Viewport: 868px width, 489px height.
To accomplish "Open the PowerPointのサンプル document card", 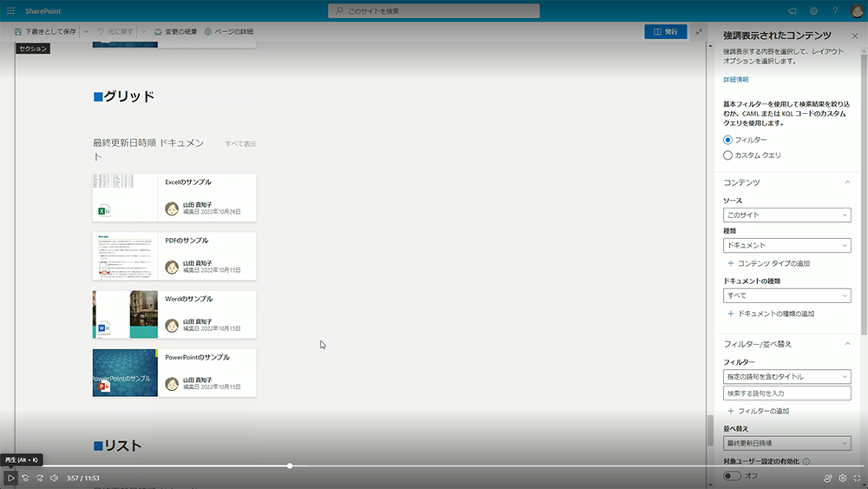I will tap(174, 373).
